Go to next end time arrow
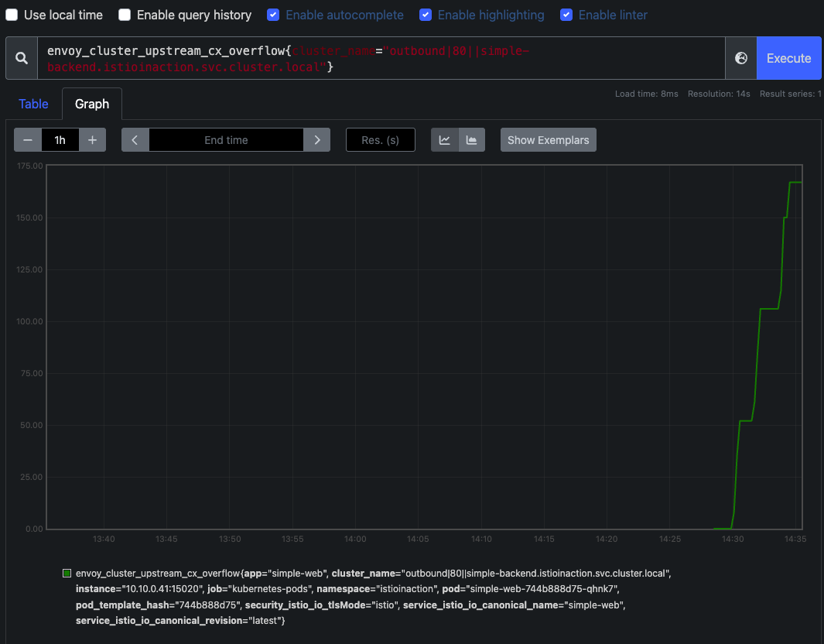 coord(317,140)
